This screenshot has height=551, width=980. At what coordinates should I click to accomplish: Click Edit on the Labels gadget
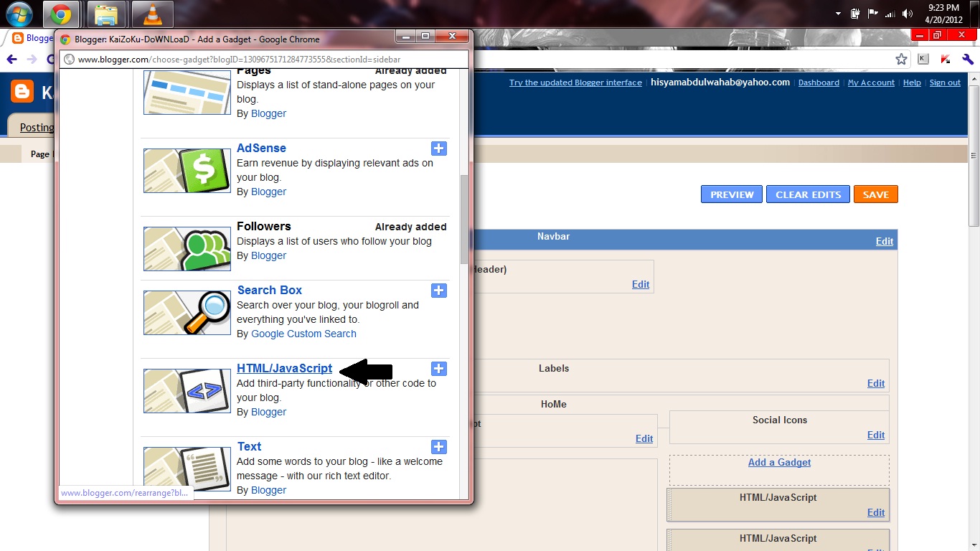[876, 384]
